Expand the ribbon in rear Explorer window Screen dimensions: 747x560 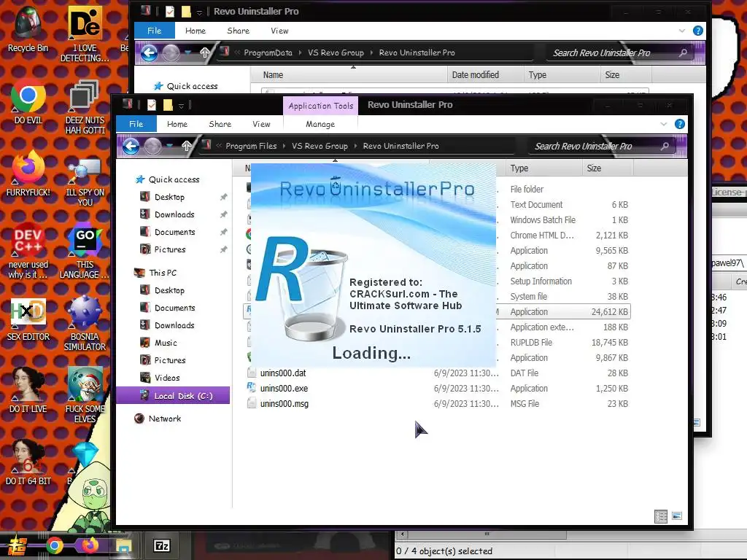coord(682,31)
